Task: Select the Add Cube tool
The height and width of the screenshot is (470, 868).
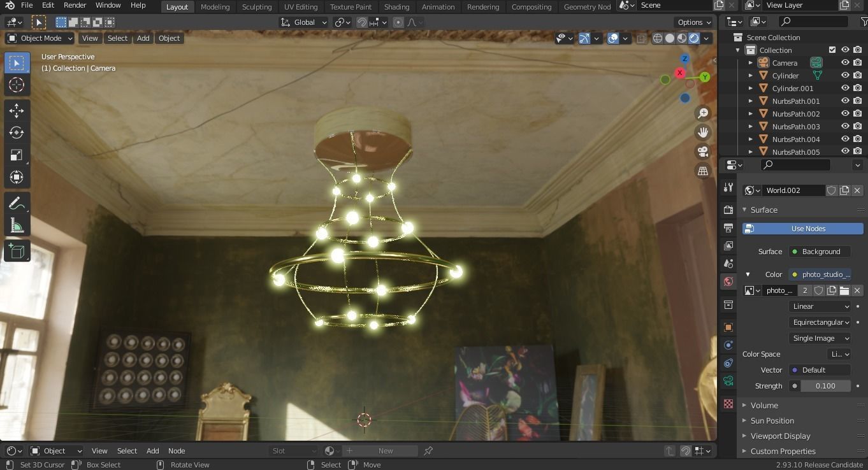Action: coord(17,251)
